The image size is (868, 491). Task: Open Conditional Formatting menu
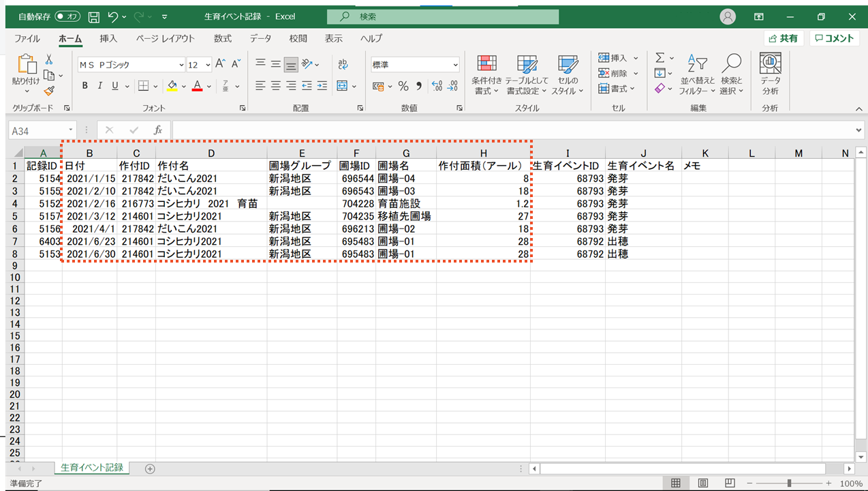[x=486, y=75]
